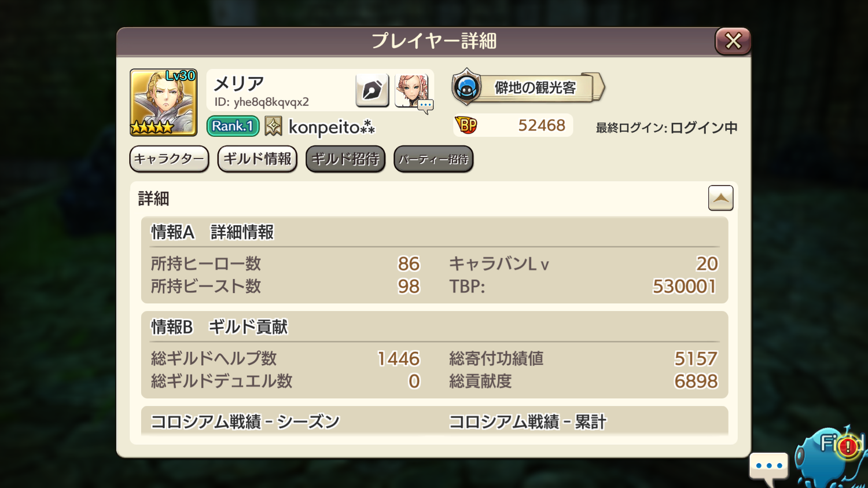Tap the pen edit icon beside the name
Image resolution: width=868 pixels, height=488 pixels.
click(372, 90)
